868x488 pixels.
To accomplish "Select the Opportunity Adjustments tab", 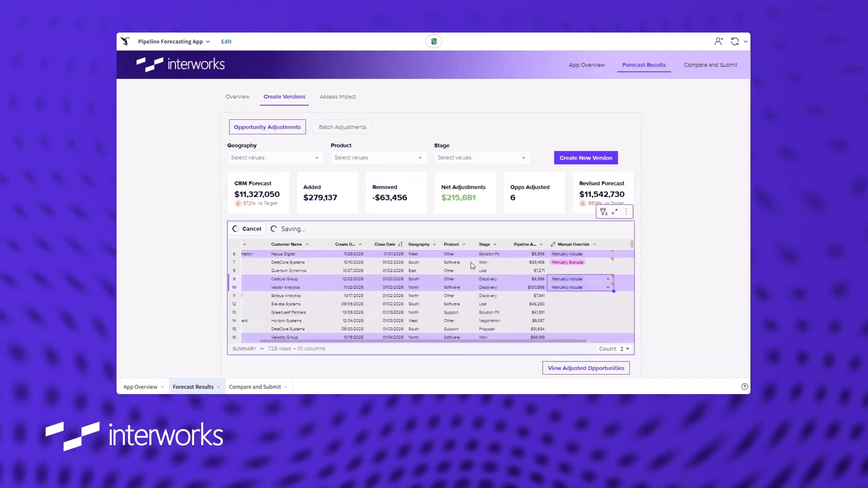I will tap(267, 127).
